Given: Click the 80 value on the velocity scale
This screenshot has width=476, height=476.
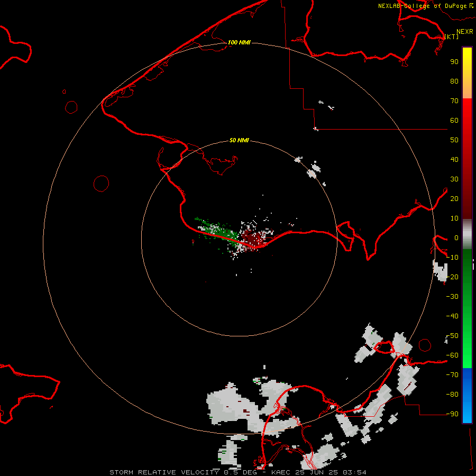Looking at the screenshot, I should [454, 81].
